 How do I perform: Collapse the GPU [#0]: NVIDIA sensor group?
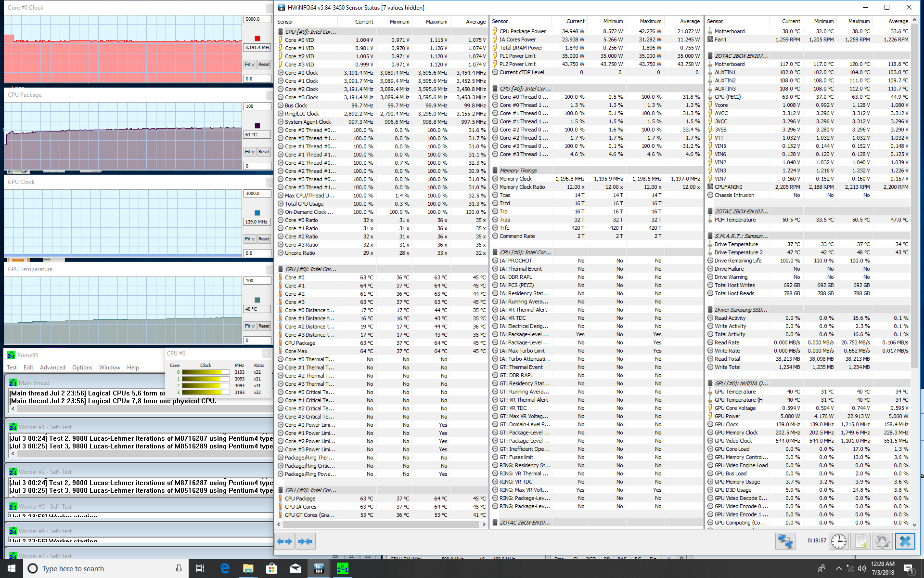point(741,383)
